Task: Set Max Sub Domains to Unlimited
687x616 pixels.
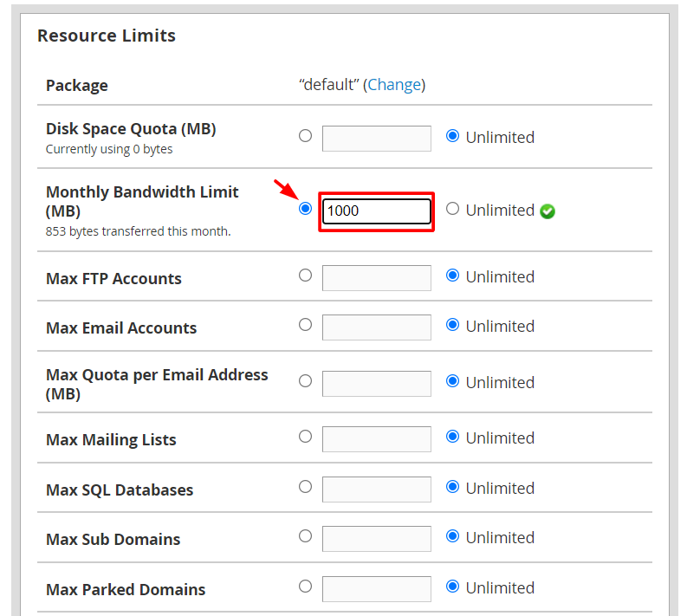Action: tap(452, 536)
